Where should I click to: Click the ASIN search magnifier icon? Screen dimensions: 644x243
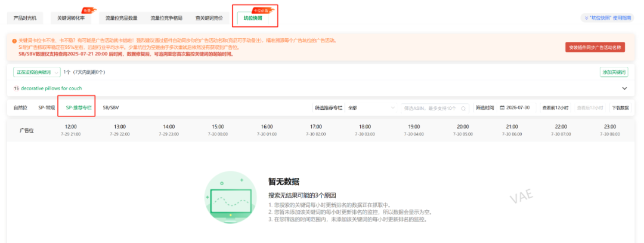(x=464, y=109)
